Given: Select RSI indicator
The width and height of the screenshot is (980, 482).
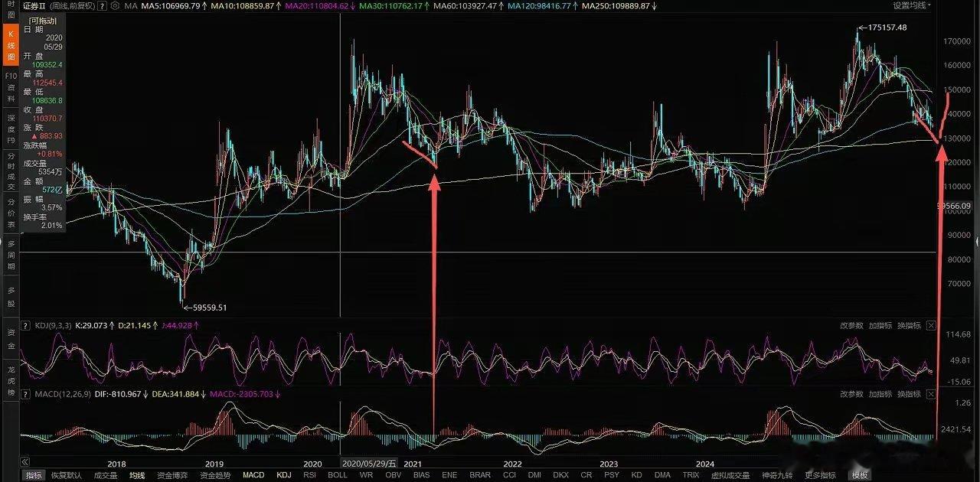Looking at the screenshot, I should click(309, 475).
